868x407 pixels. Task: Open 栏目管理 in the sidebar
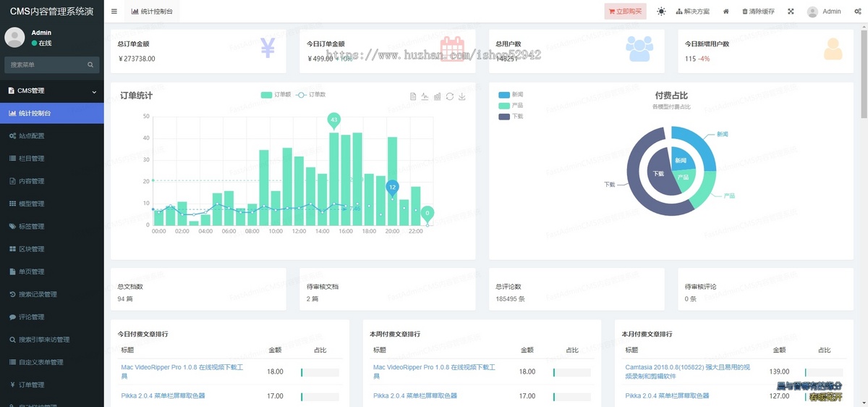[x=52, y=159]
